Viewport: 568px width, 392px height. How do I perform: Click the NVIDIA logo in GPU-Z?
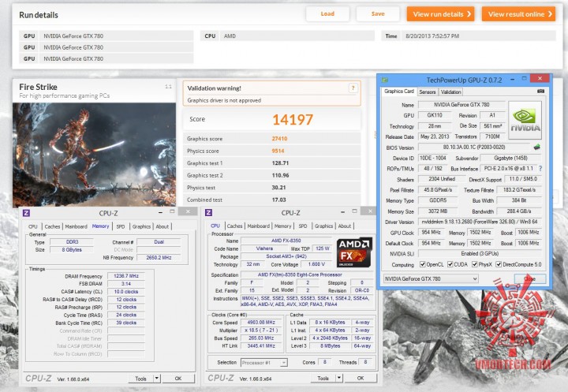pos(525,120)
